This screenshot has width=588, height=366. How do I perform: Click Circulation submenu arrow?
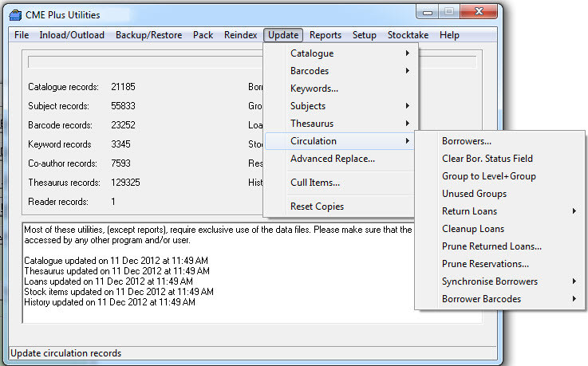(x=407, y=141)
